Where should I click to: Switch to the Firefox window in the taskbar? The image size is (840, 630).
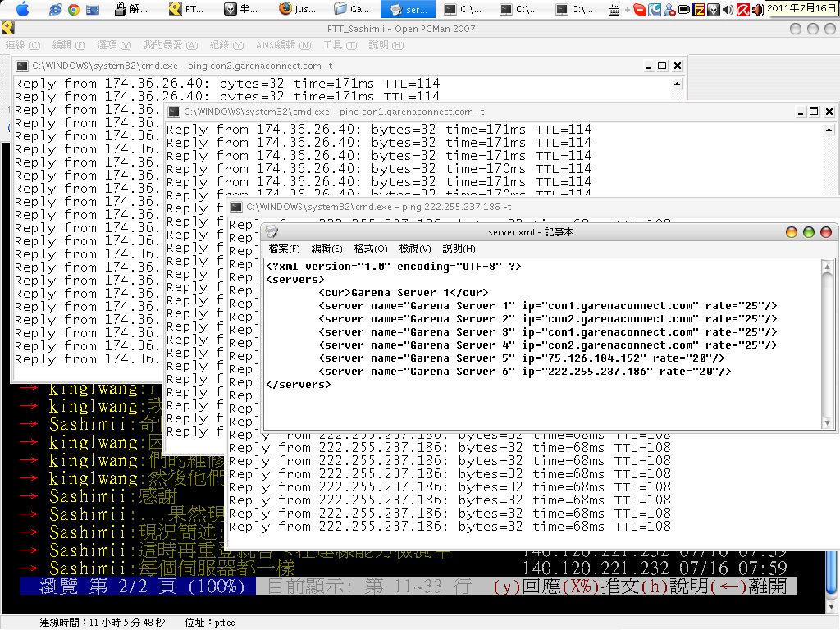299,10
